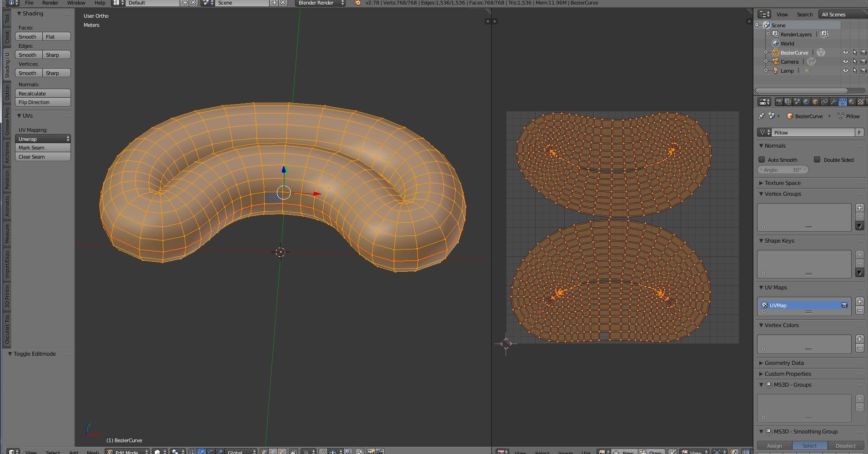Open the Scene properties tab icon

point(797,102)
